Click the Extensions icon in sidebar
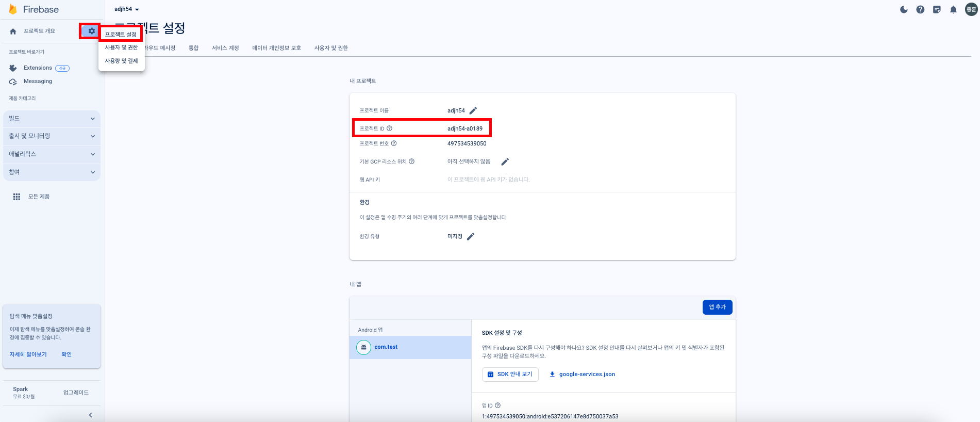Image resolution: width=980 pixels, height=422 pixels. click(13, 68)
